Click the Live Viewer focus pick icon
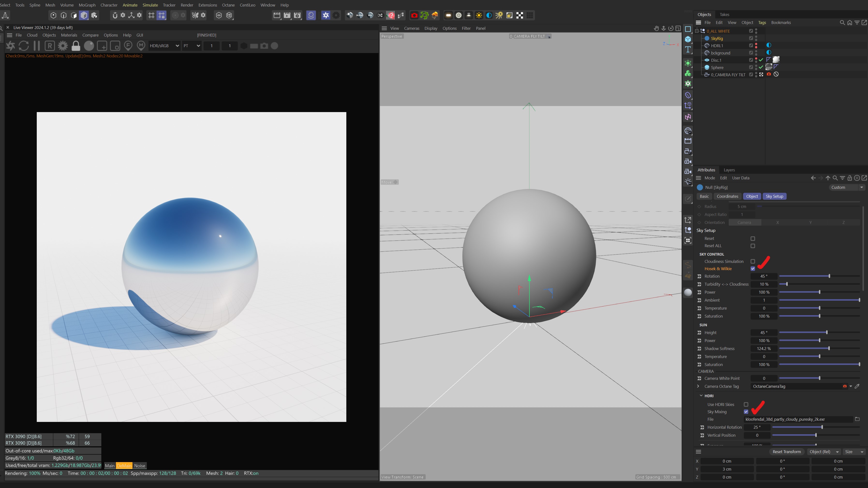This screenshot has width=868, height=488. [x=128, y=46]
